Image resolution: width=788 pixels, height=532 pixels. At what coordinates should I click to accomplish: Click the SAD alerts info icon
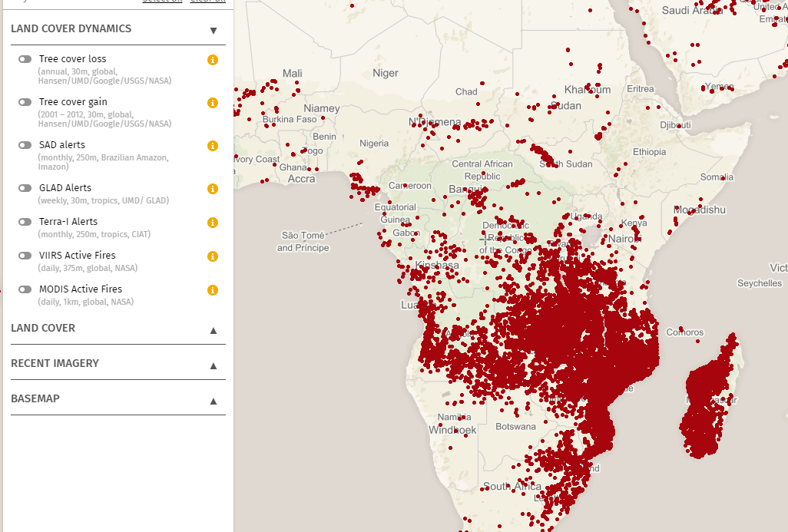pyautogui.click(x=212, y=145)
